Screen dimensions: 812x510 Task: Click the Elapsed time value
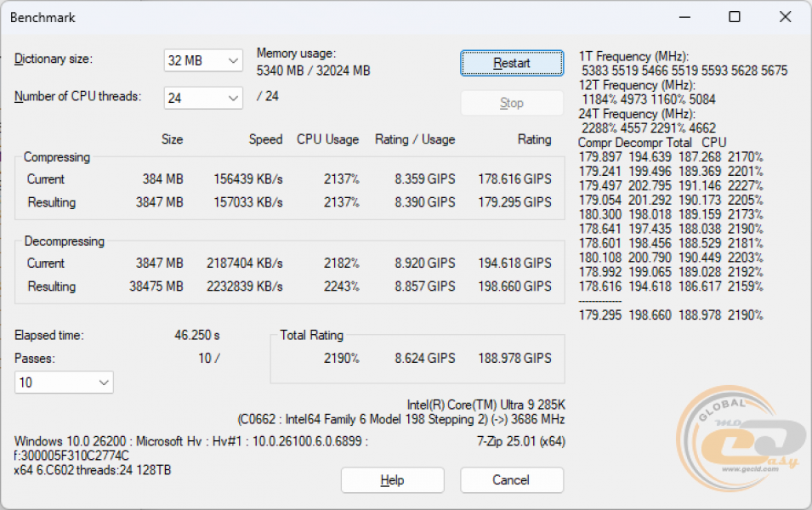point(196,335)
